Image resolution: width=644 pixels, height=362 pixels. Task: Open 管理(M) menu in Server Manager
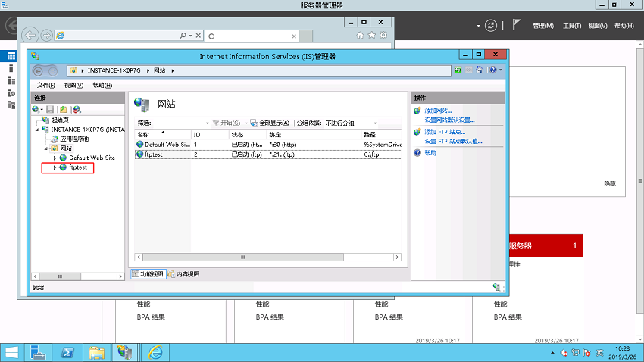tap(543, 26)
